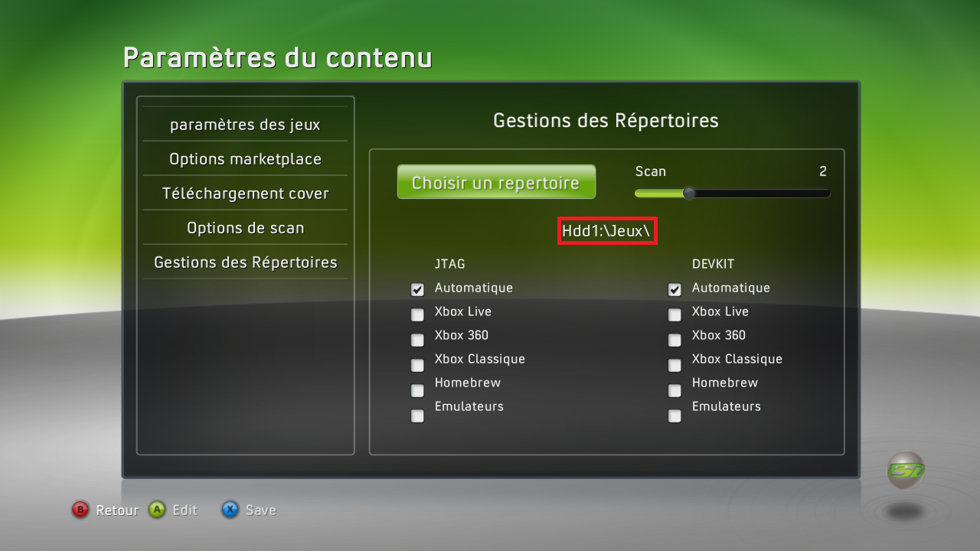Enable DEVKIT Xbox Classique checkbox
The image size is (980, 551).
point(675,365)
